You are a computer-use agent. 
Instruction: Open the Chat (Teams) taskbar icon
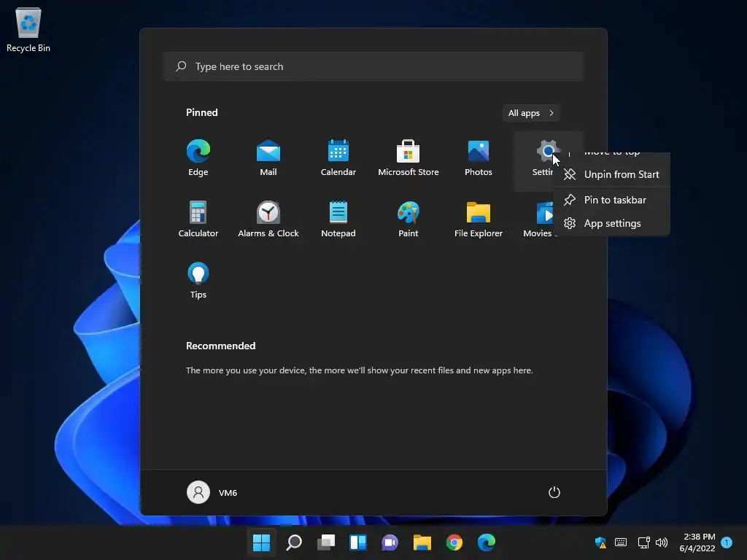coord(390,542)
